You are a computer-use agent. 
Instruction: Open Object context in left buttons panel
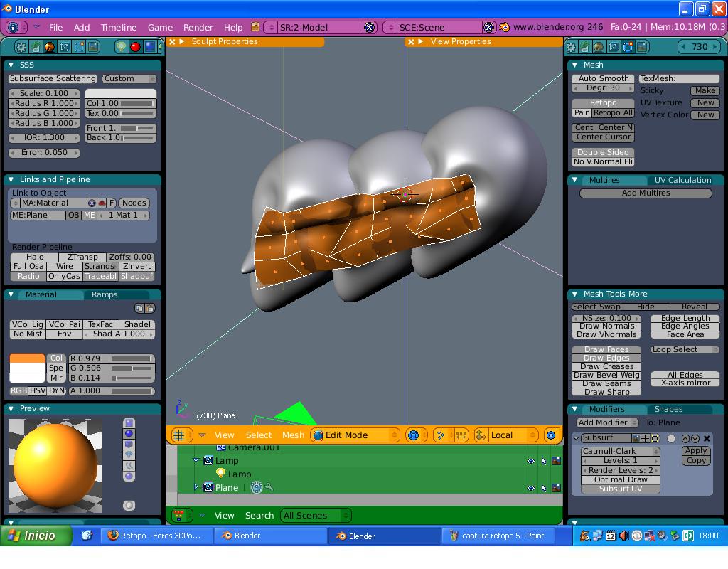tap(65, 47)
